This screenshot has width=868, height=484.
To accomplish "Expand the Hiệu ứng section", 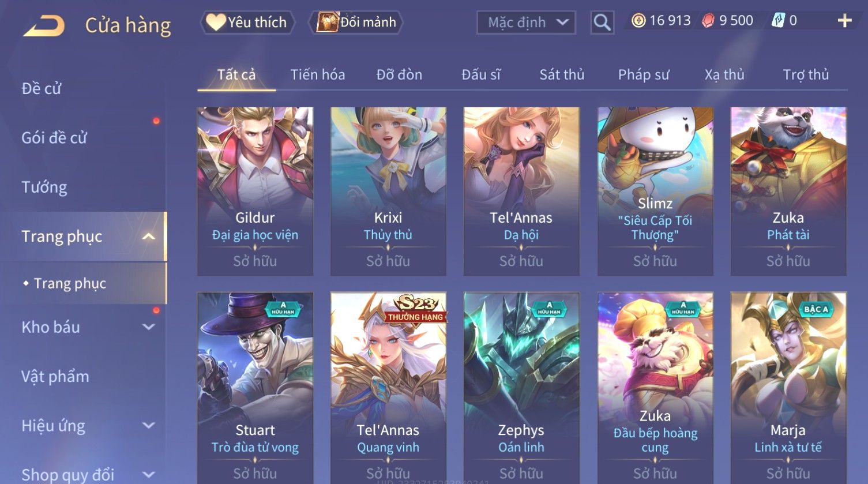I will [149, 426].
